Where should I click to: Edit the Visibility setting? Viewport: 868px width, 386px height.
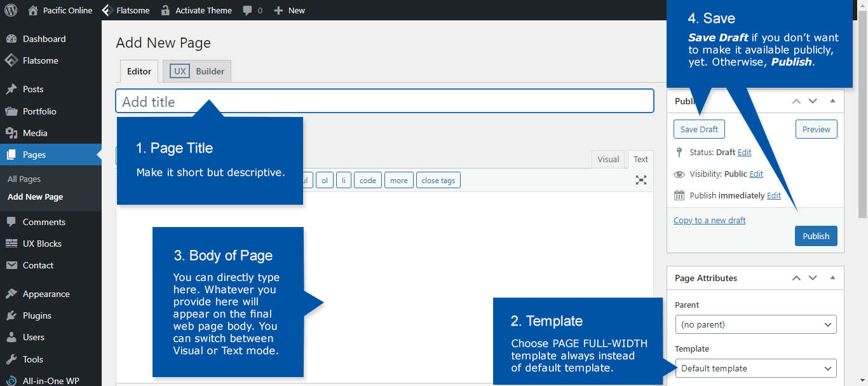point(756,174)
